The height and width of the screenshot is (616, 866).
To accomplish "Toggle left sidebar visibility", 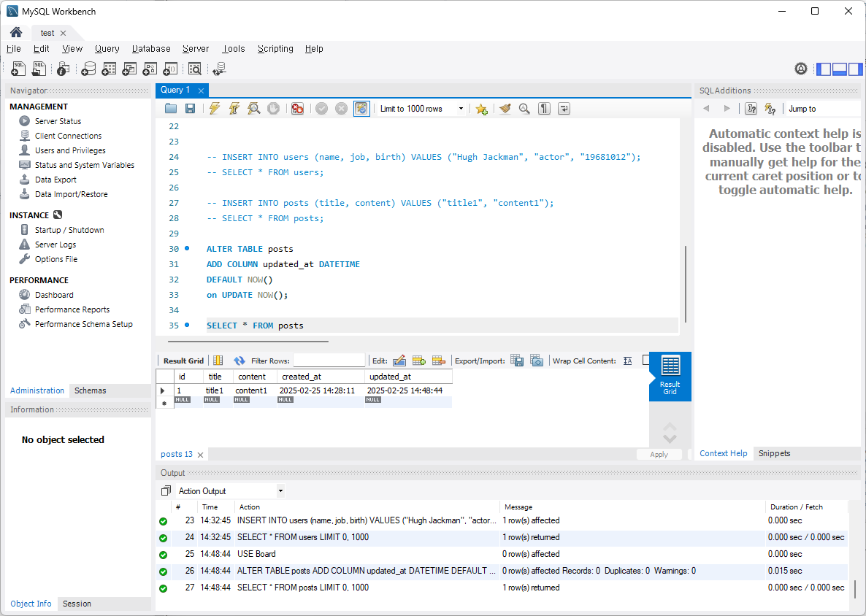I will (824, 69).
